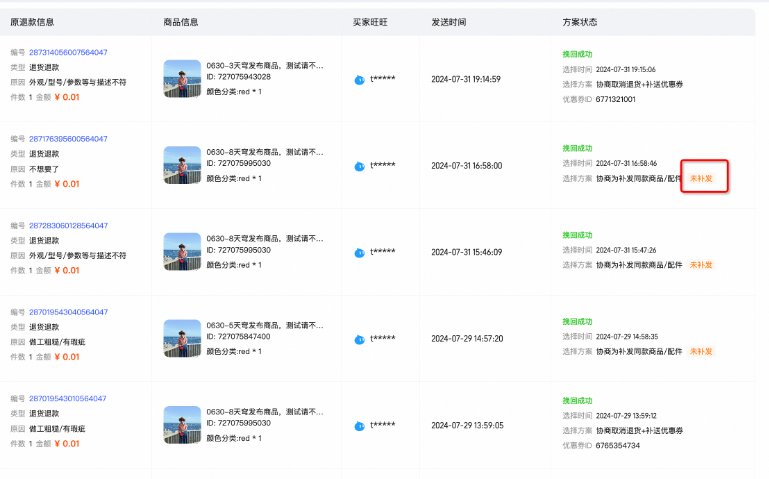The height and width of the screenshot is (479, 769).
Task: Click the 商品信息 column header
Action: pyautogui.click(x=181, y=22)
